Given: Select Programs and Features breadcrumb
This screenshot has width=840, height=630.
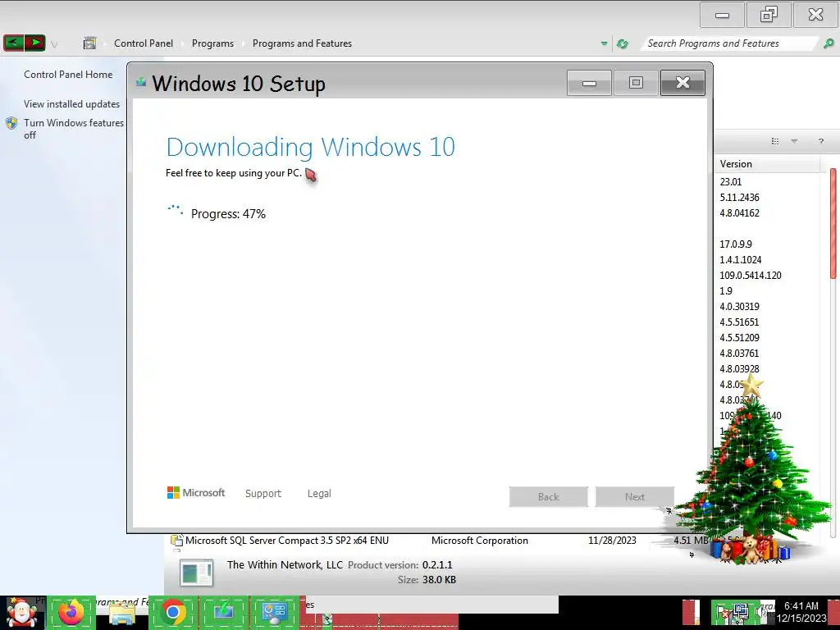Looking at the screenshot, I should 302,43.
